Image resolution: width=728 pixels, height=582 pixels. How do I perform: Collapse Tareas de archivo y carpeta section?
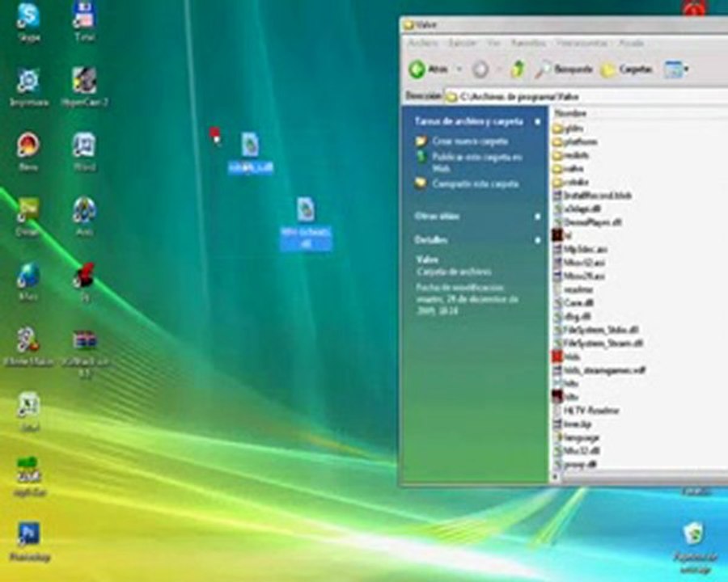pos(537,122)
